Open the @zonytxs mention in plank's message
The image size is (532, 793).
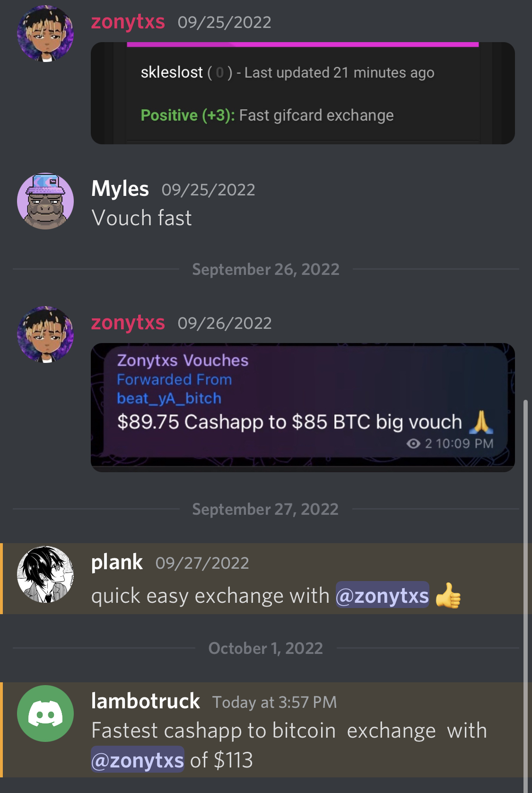(x=382, y=595)
